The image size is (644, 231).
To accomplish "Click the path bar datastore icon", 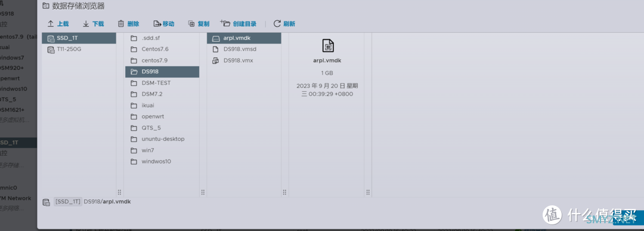I will tap(46, 202).
